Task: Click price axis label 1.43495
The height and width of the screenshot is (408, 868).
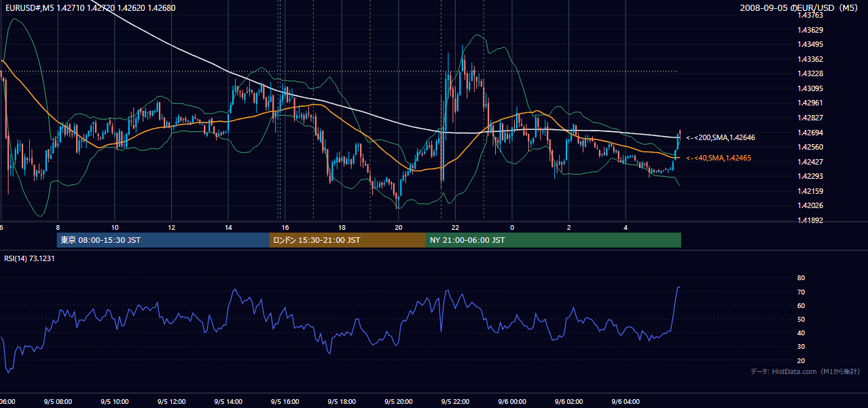Action: pyautogui.click(x=812, y=44)
